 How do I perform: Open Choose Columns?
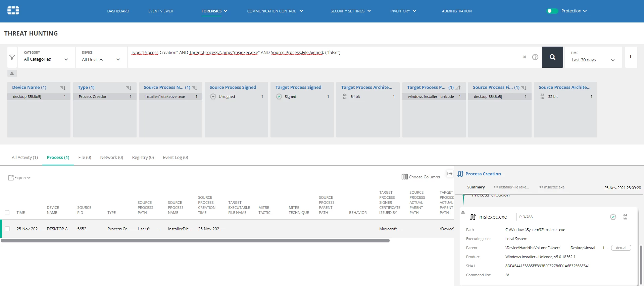(x=420, y=177)
